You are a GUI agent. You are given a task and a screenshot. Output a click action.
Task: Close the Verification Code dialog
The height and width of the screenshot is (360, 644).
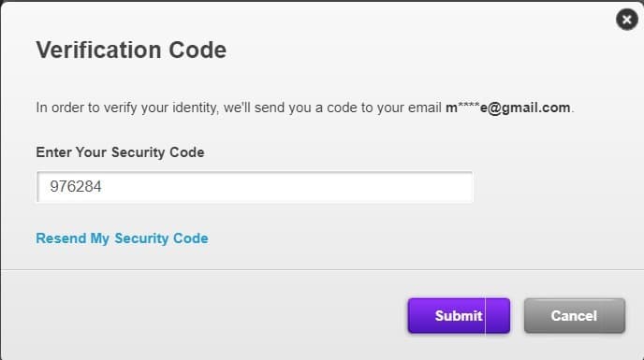(627, 20)
